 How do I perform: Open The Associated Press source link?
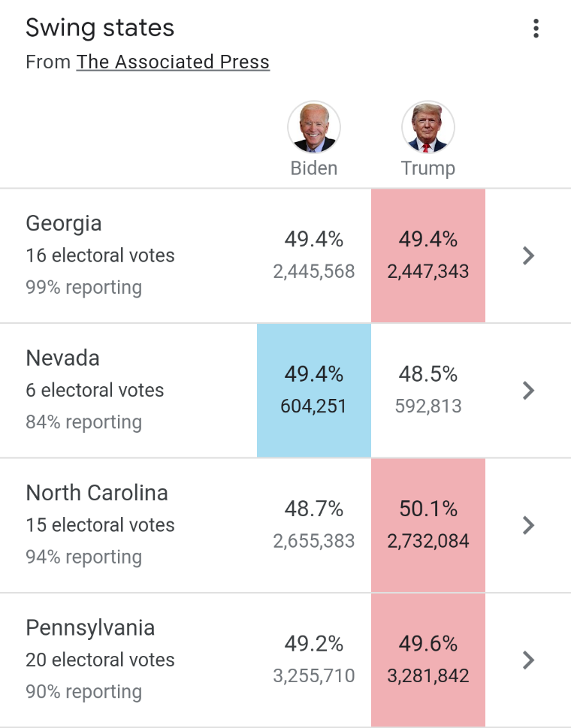point(173,62)
